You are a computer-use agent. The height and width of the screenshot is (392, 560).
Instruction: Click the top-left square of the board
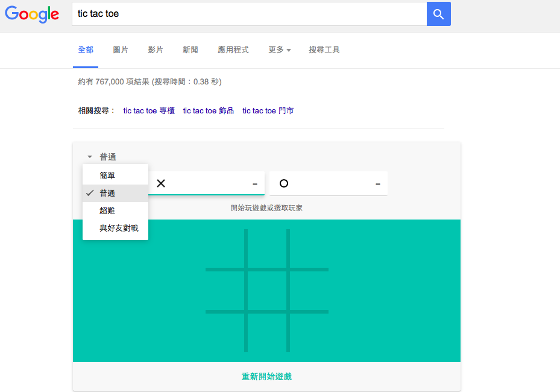click(225, 248)
